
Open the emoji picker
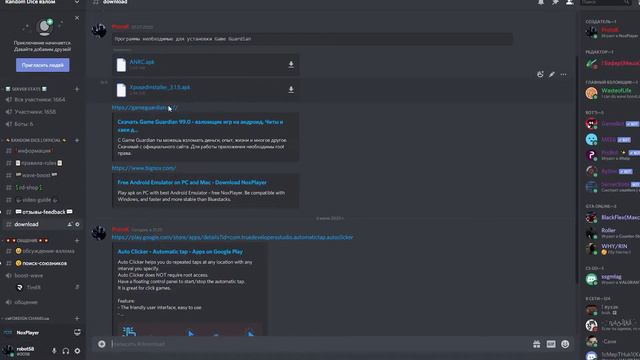click(x=565, y=344)
